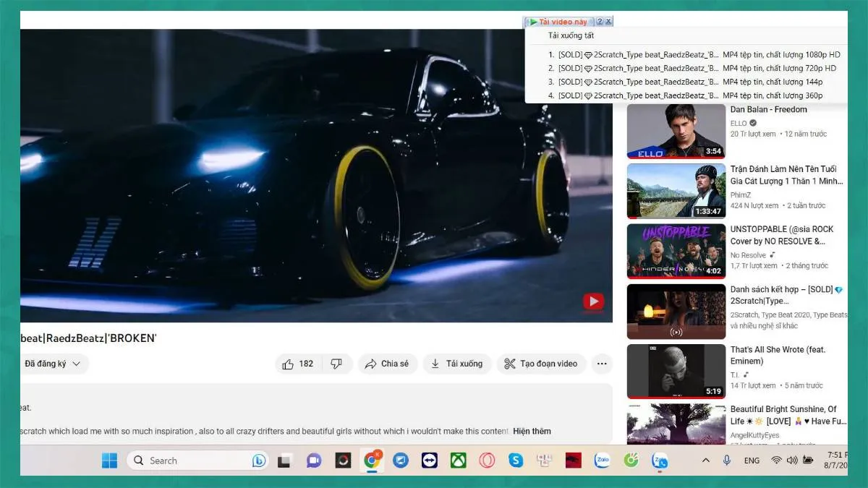Expand hidden taskbar icons with the chevron
868x488 pixels.
(x=705, y=460)
